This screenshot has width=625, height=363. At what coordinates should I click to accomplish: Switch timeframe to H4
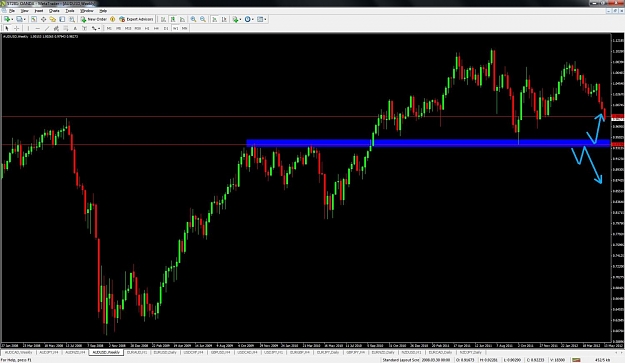click(x=156, y=28)
